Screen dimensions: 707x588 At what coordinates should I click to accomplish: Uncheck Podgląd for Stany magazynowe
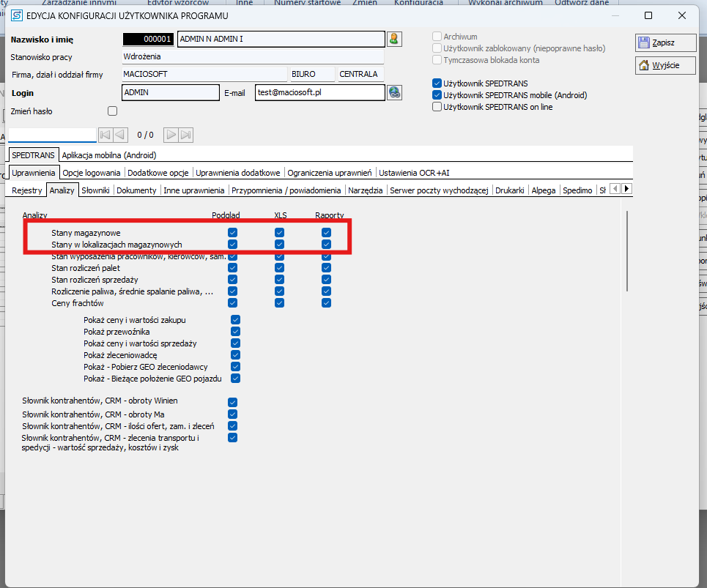coord(233,233)
